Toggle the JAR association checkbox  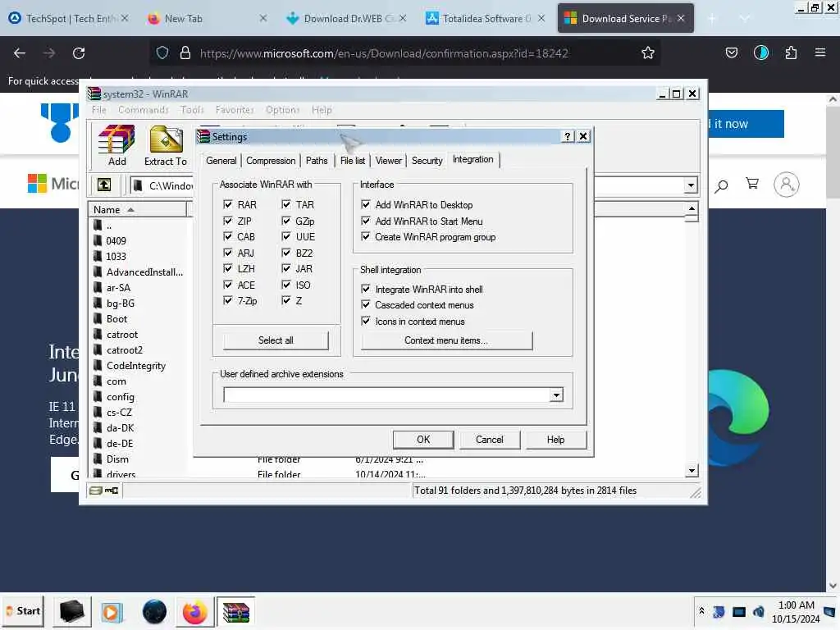[286, 268]
